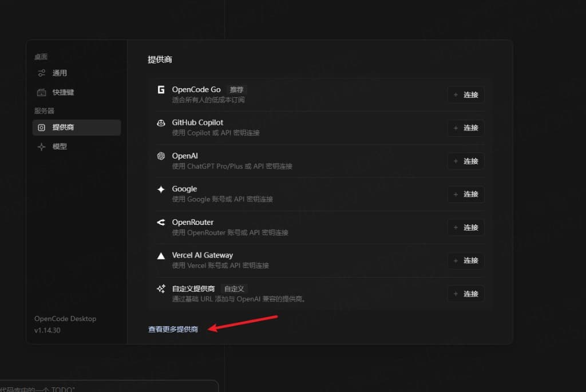Click the ChatGPT Pro/Plus description text
The height and width of the screenshot is (392, 586).
coord(232,166)
